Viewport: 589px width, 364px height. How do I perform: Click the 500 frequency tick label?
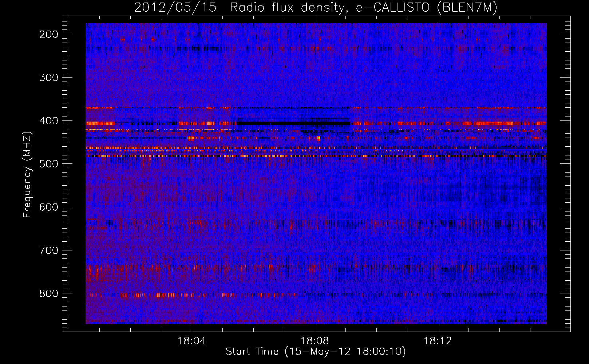(49, 164)
